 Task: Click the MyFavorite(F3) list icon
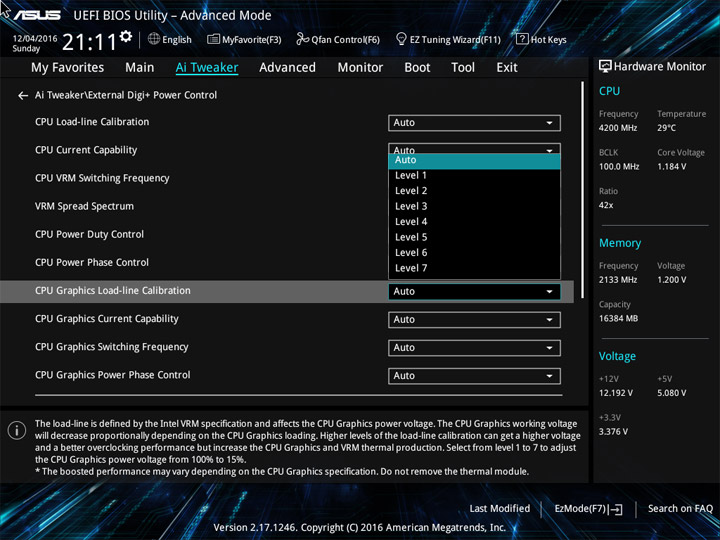pyautogui.click(x=213, y=39)
